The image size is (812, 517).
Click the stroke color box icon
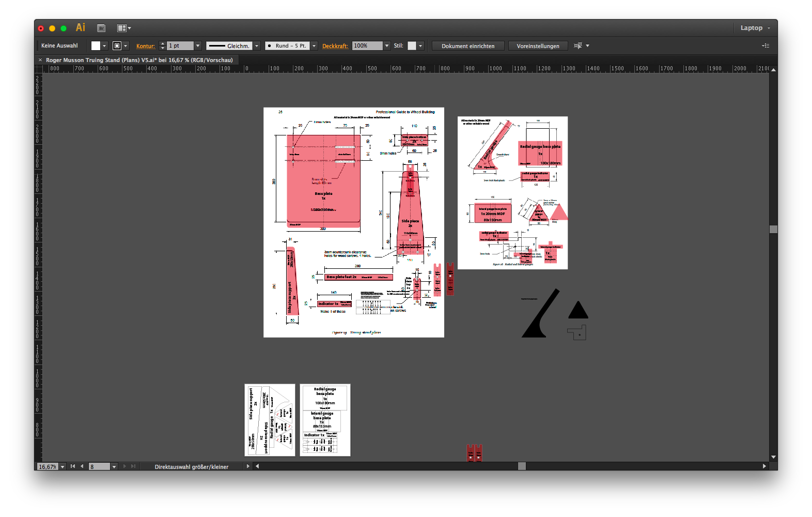coord(117,46)
